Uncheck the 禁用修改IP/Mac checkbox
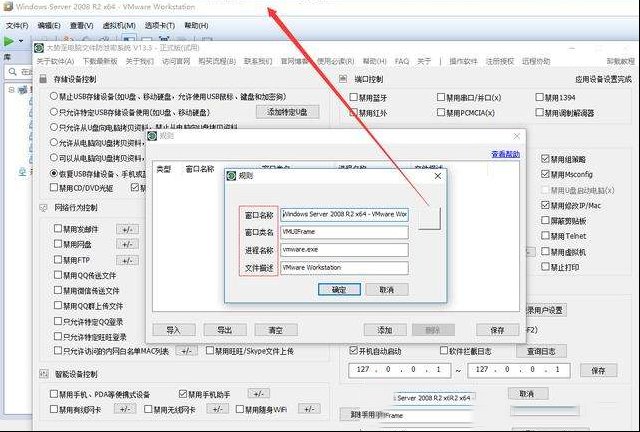This screenshot has height=432, width=640. click(545, 205)
